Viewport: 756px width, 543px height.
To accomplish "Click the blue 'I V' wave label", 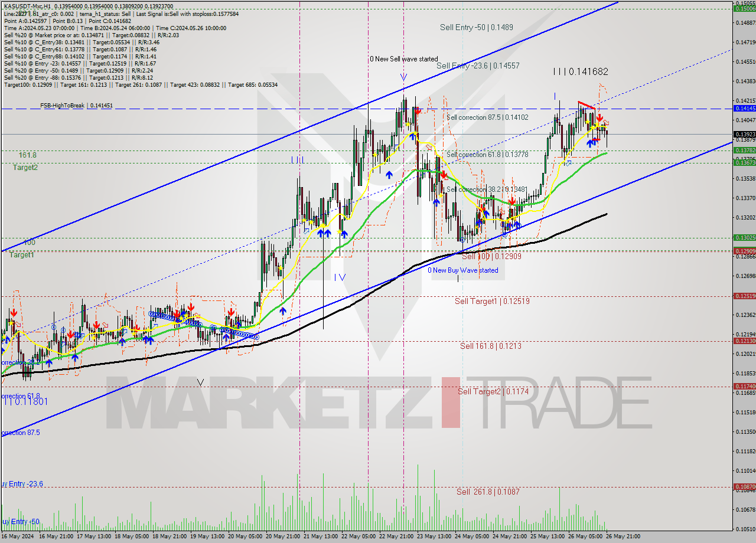I will [x=340, y=277].
